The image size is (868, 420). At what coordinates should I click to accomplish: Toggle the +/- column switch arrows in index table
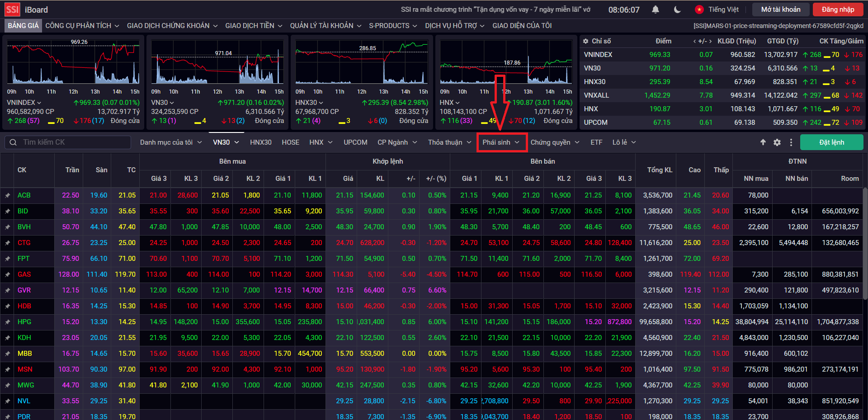tap(703, 41)
